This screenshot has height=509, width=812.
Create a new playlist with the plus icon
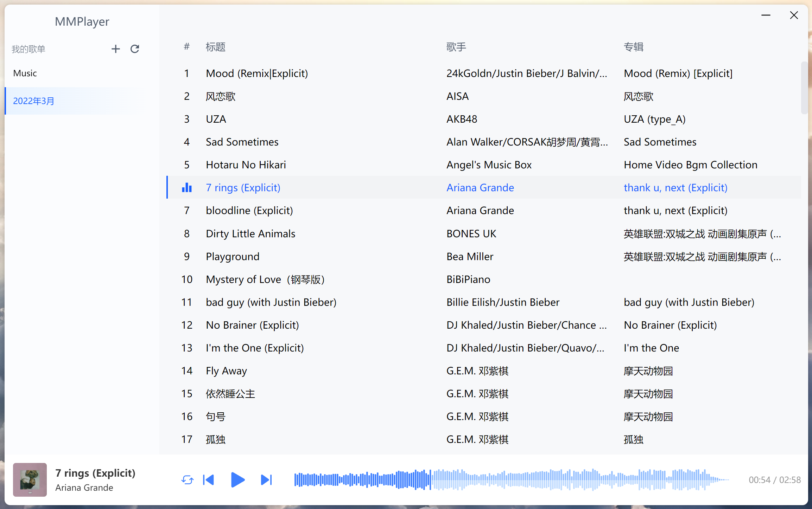pyautogui.click(x=115, y=49)
